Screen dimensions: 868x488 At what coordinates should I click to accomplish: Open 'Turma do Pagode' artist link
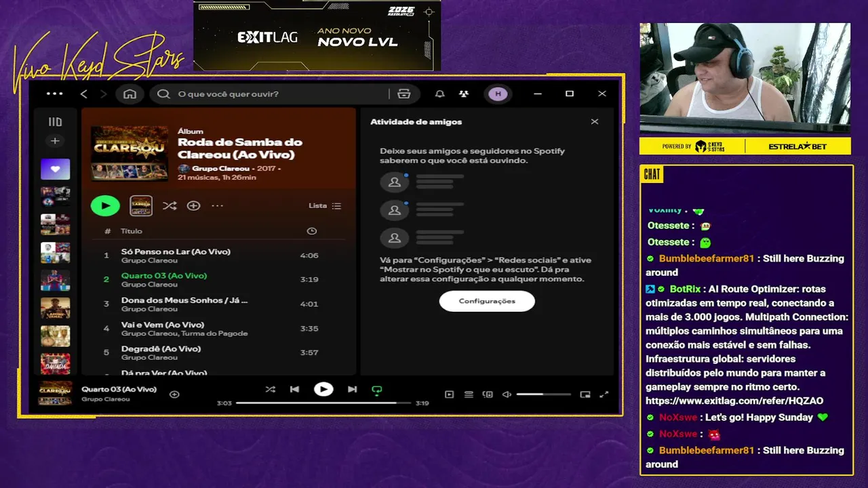pos(214,333)
